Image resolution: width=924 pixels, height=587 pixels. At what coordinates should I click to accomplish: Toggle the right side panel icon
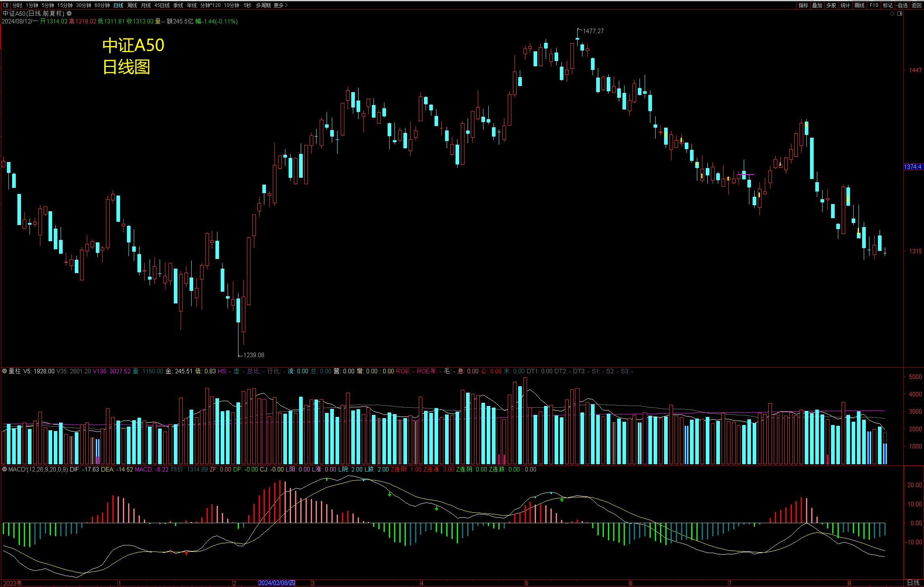click(900, 14)
